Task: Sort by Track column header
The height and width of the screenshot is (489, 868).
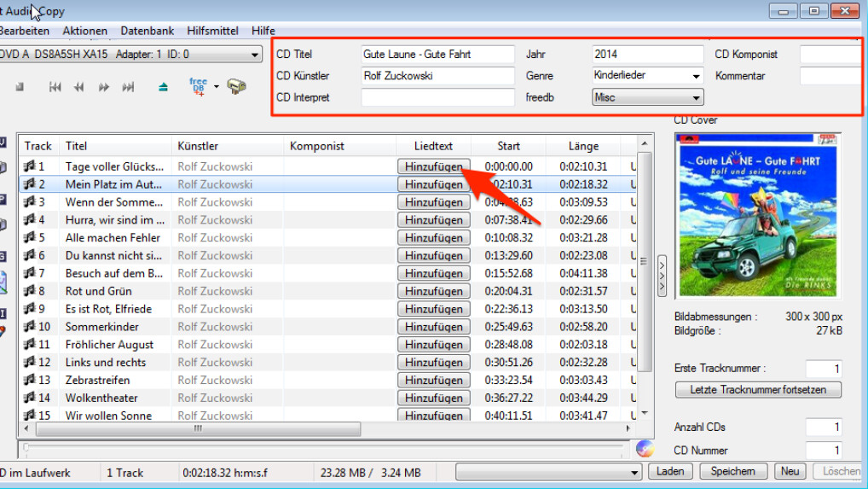Action: pos(38,146)
